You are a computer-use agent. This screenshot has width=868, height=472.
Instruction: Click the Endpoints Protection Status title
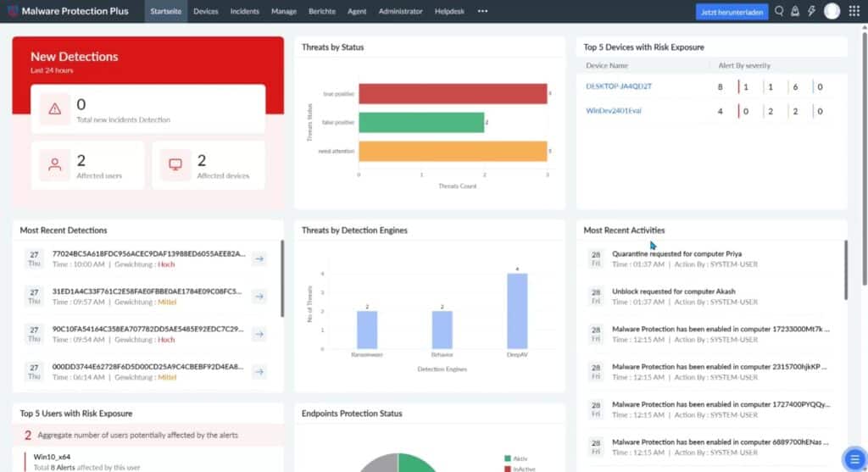352,414
